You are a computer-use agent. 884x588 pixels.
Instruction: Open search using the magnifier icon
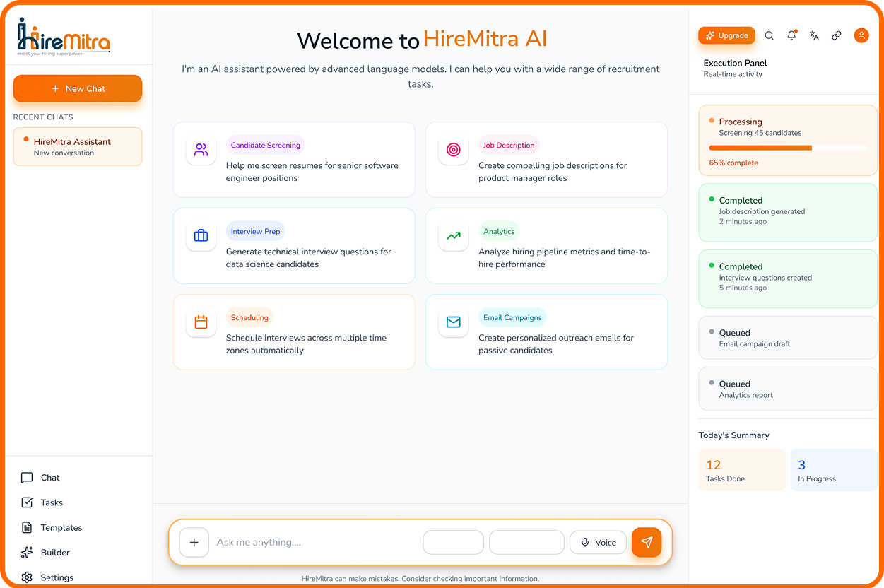point(769,35)
